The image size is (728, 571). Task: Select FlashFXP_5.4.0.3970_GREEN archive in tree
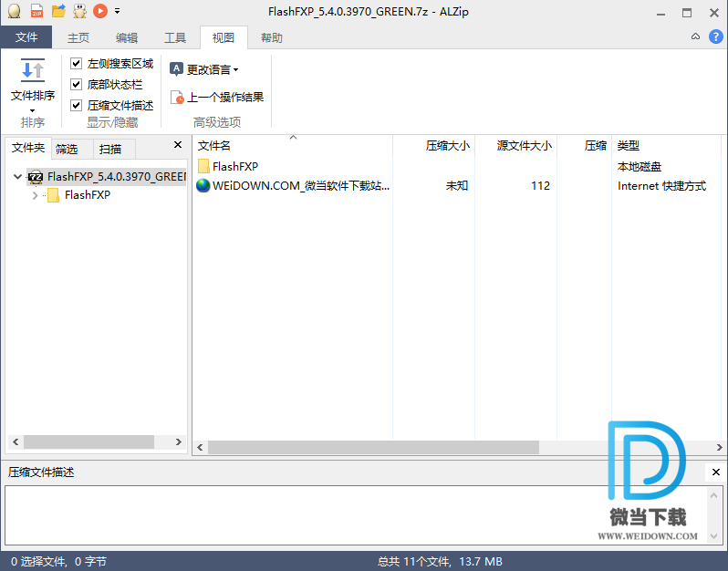click(116, 176)
